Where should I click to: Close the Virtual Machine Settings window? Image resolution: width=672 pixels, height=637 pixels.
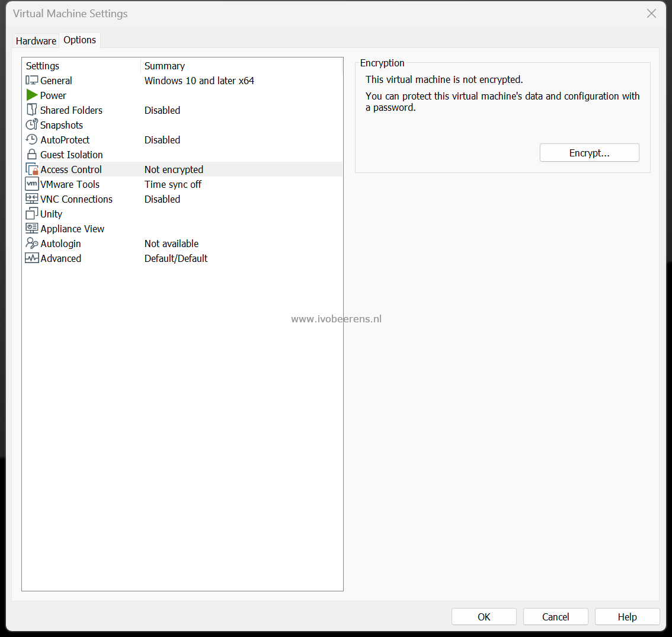point(651,13)
